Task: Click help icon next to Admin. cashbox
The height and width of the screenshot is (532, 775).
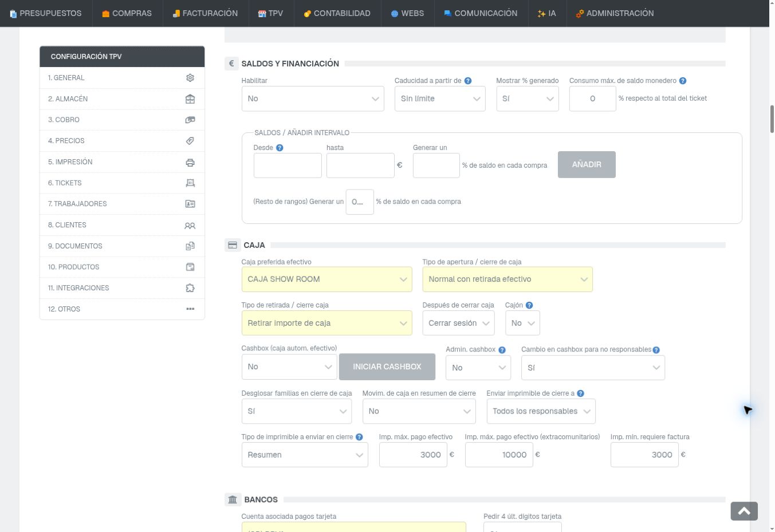Action: coord(502,350)
